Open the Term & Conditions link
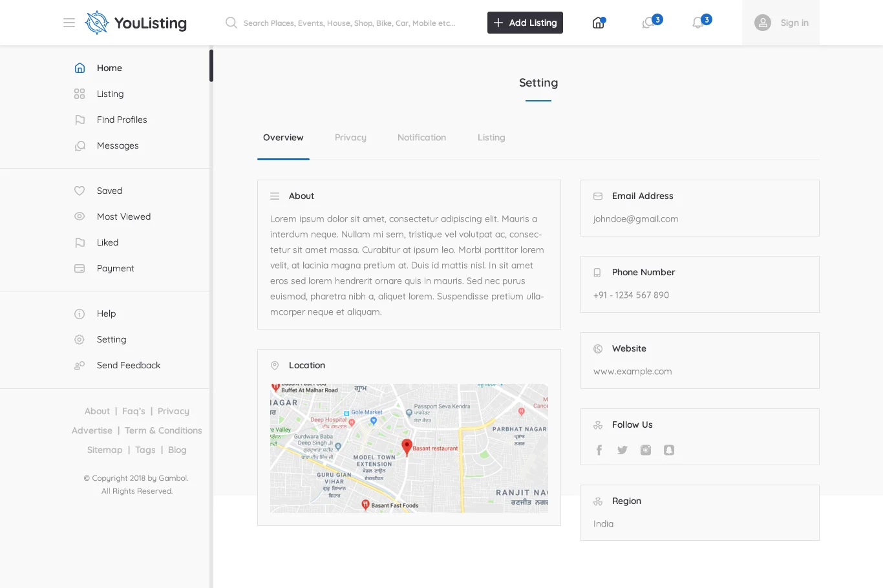 click(163, 430)
